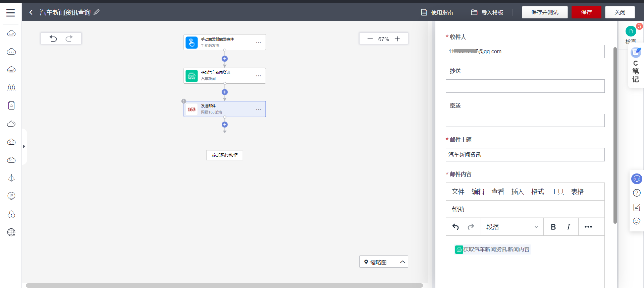Go back using the left arrow beside workflow title
Image resolution: width=644 pixels, height=288 pixels.
click(x=31, y=12)
